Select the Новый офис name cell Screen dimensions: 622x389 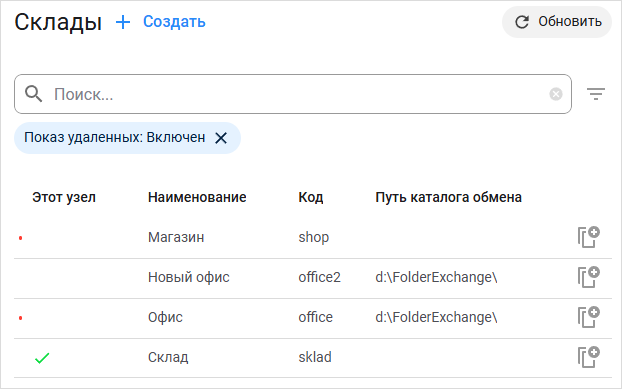pyautogui.click(x=189, y=277)
